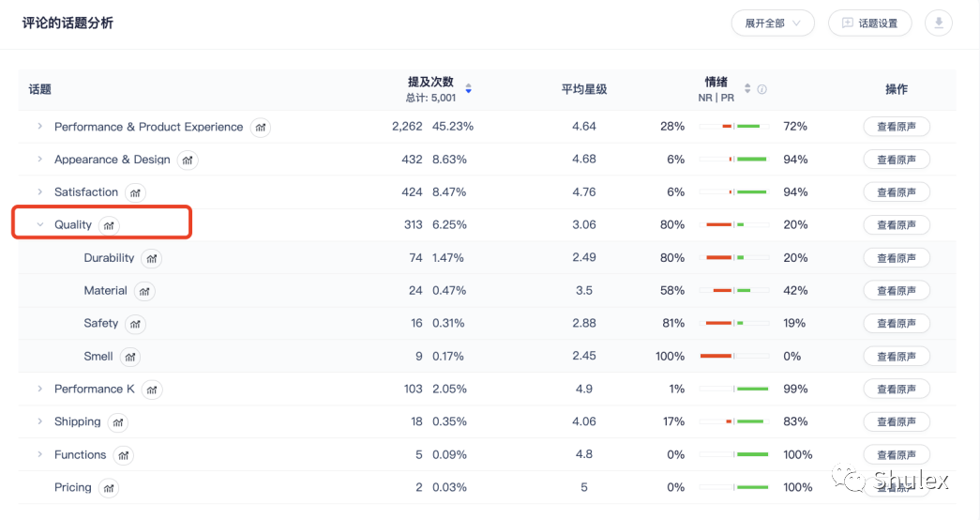Click the info icon next to 情绪
Image resolution: width=980 pixels, height=520 pixels.
tap(761, 89)
